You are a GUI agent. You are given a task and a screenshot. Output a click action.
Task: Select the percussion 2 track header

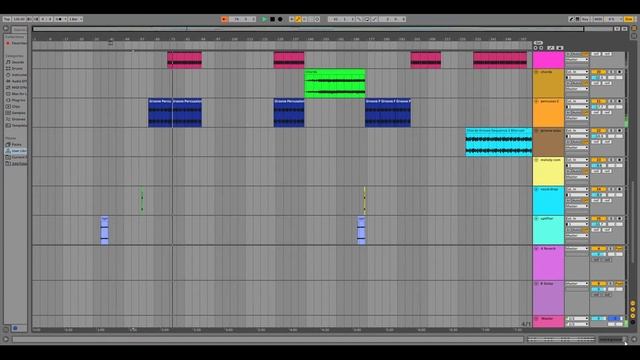pyautogui.click(x=548, y=113)
